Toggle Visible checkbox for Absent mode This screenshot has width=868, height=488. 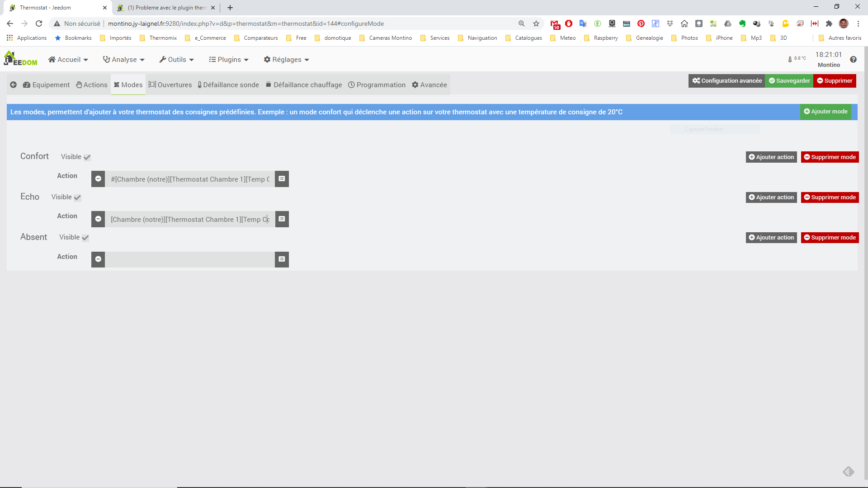click(85, 238)
